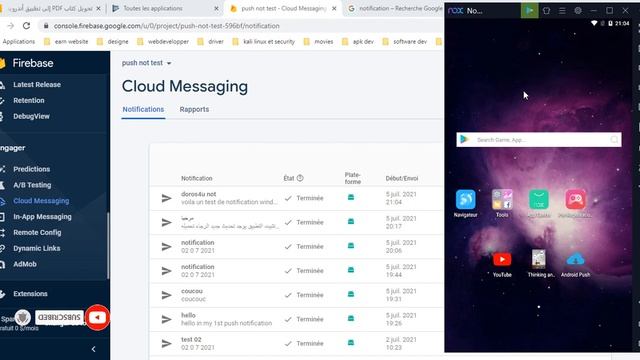
Task: Click Terminée status in hello row
Action: pos(304,319)
